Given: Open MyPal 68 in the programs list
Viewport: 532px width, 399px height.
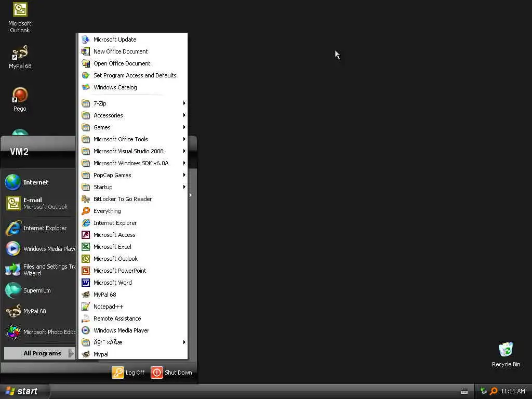Looking at the screenshot, I should click(x=132, y=295).
